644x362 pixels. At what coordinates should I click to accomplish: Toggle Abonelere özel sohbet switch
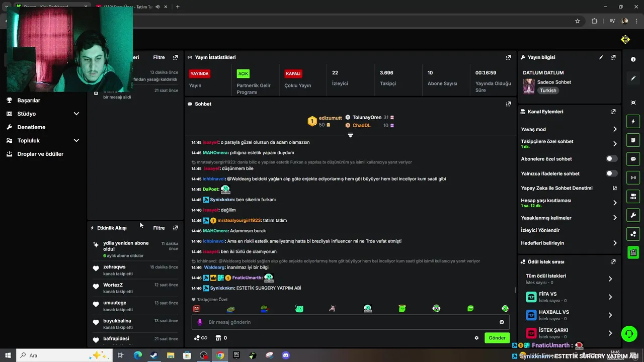tap(611, 159)
